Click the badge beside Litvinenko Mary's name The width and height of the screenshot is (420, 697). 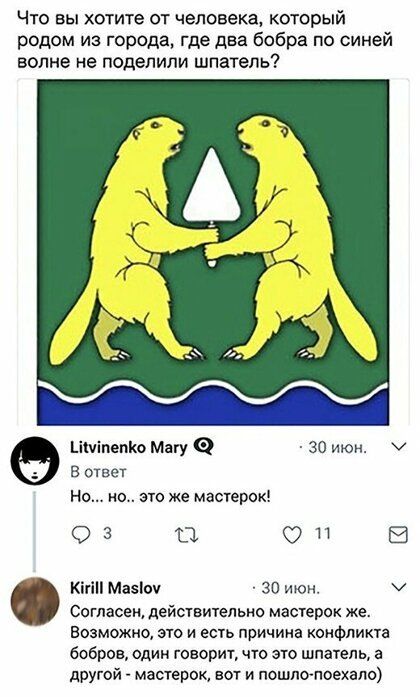point(204,447)
